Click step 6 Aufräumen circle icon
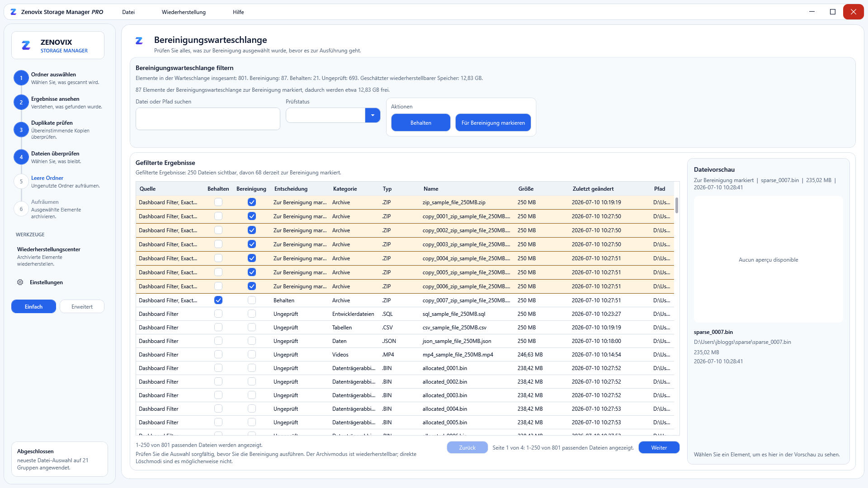 [x=21, y=209]
